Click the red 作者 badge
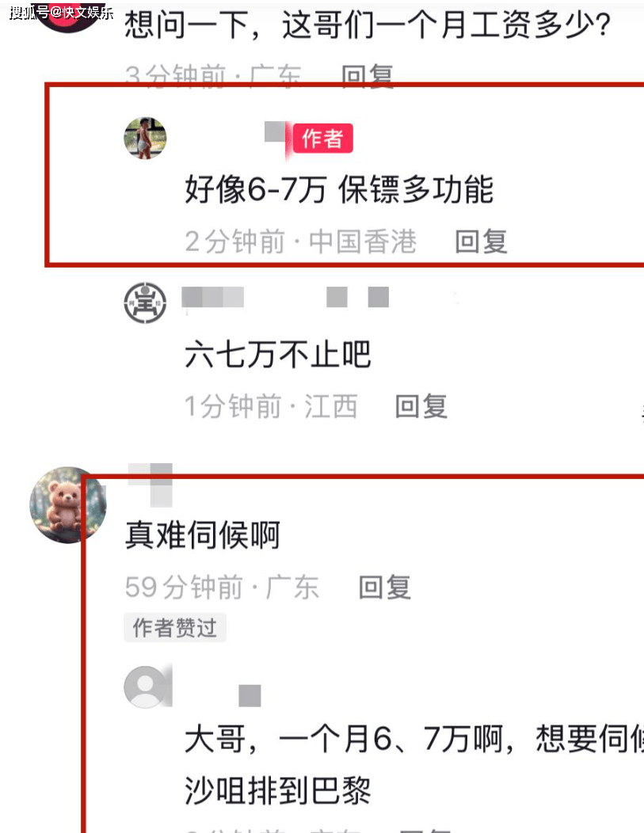Screen dimensions: 644x833 (x=323, y=139)
